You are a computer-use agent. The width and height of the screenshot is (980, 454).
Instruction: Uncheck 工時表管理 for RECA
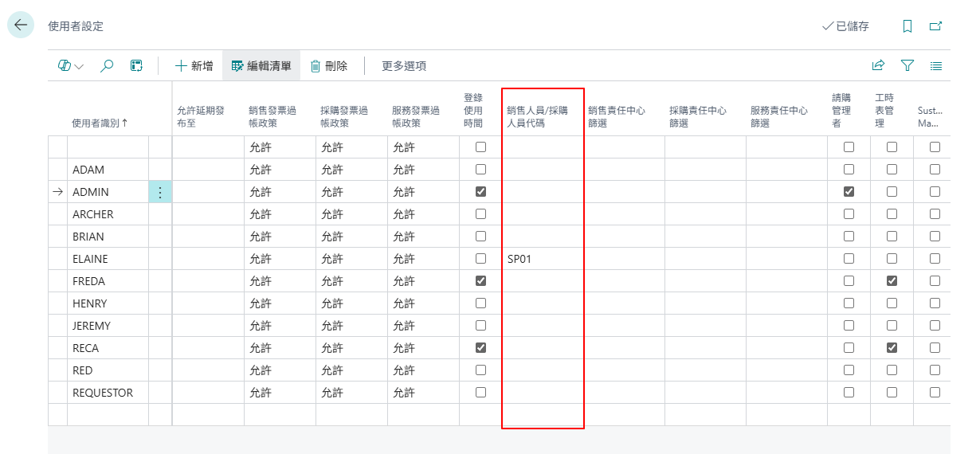[892, 348]
